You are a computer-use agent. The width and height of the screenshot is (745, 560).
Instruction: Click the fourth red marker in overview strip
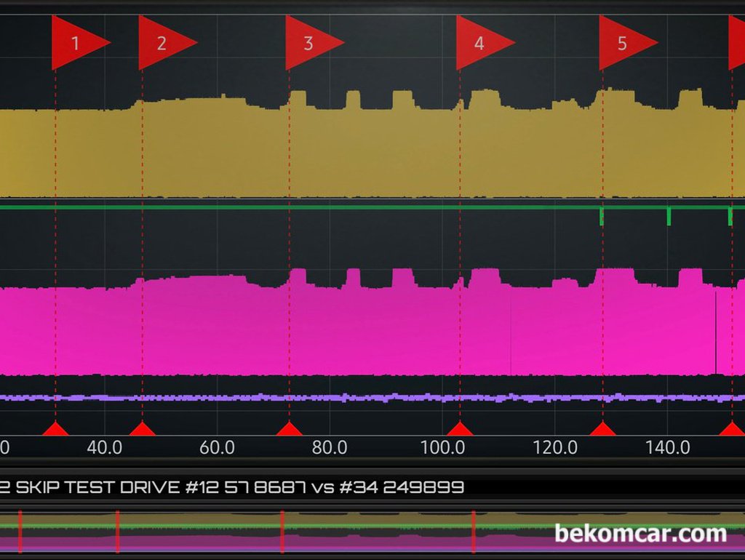click(474, 532)
